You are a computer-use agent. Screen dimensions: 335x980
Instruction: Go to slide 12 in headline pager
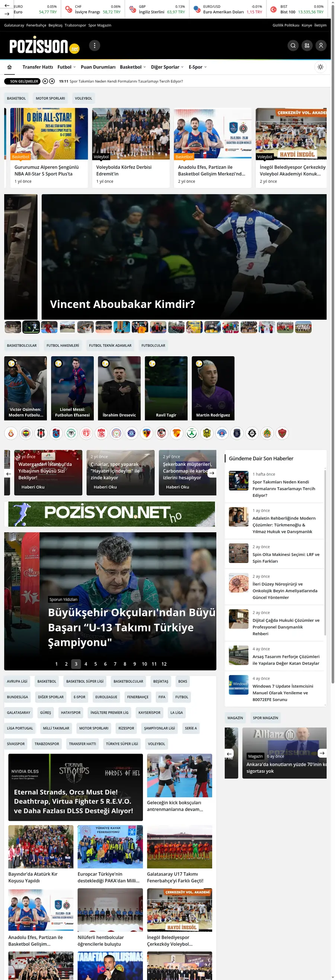click(x=164, y=664)
